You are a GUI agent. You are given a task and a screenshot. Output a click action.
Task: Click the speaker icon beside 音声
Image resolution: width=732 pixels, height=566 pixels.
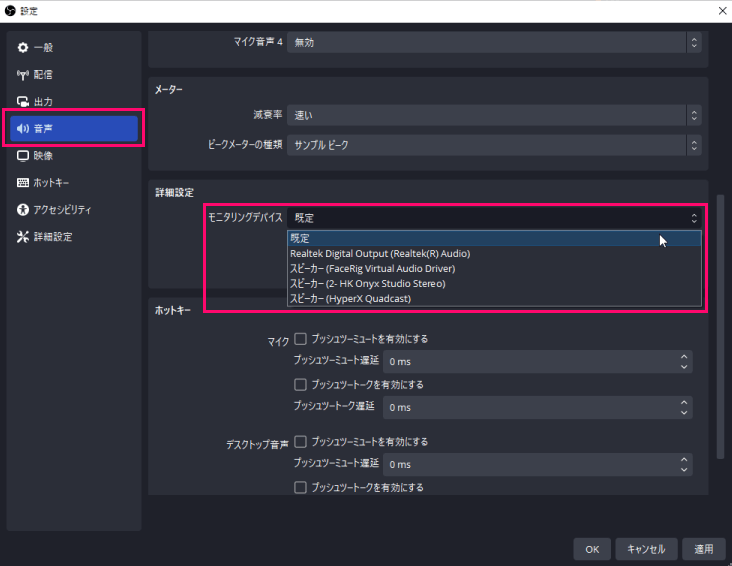(23, 128)
